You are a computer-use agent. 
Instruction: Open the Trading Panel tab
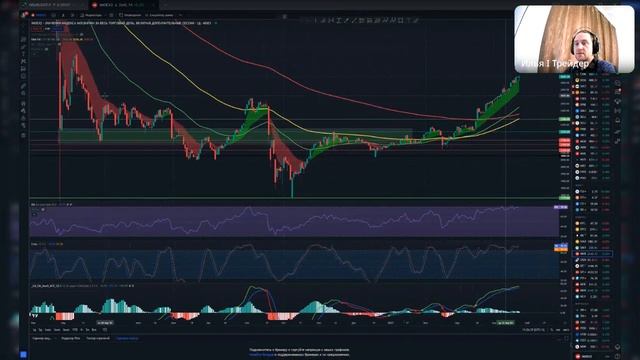point(127,338)
